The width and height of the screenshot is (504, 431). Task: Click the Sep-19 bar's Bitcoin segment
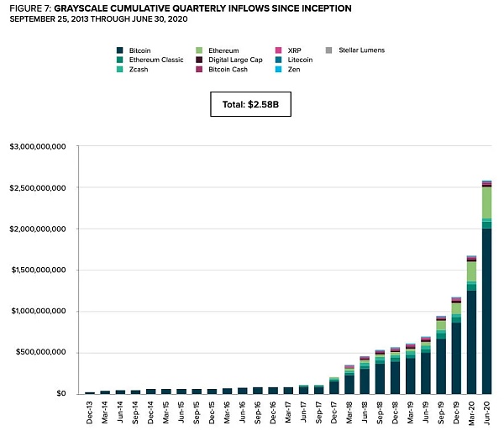click(x=441, y=366)
